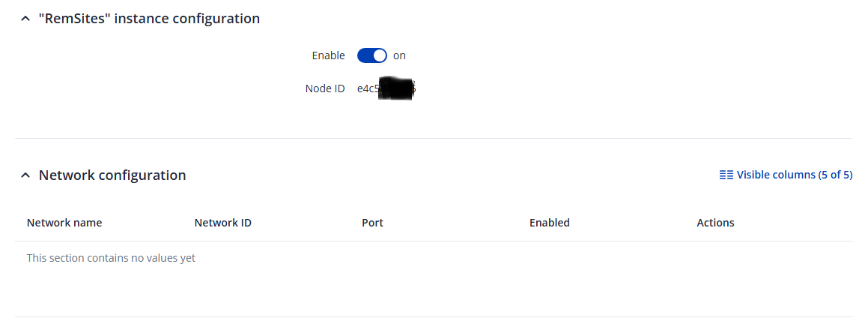The image size is (868, 327).
Task: Click the "This section contains no values yet" message
Action: (x=111, y=258)
